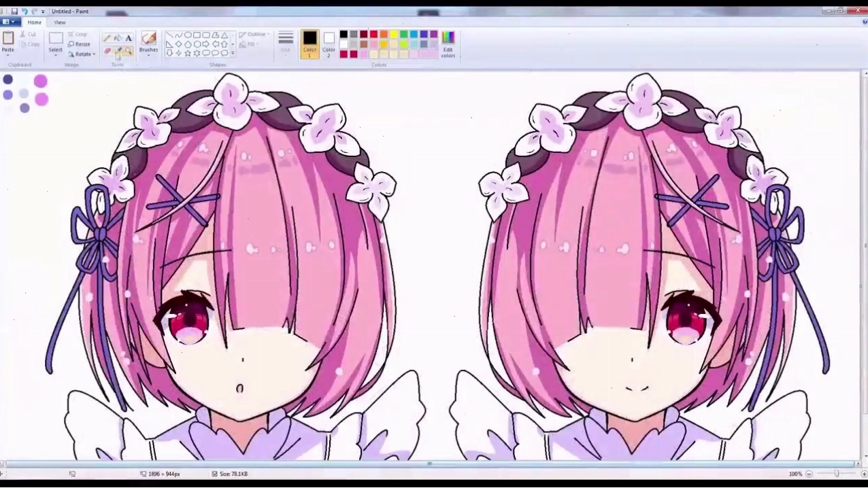Select the Down arrow shape
Screen dimensions: 868x488
170,53
